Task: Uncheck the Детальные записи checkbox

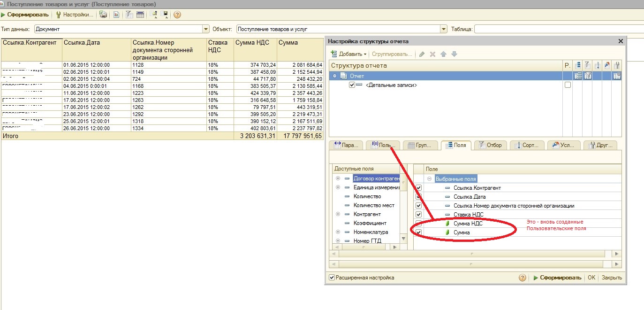Action: pyautogui.click(x=352, y=85)
